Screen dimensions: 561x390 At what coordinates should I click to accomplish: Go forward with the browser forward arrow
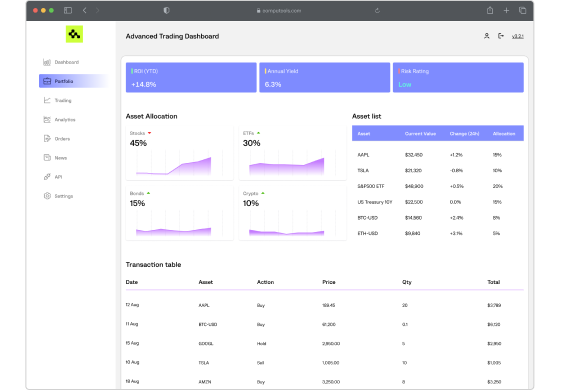[x=97, y=10]
